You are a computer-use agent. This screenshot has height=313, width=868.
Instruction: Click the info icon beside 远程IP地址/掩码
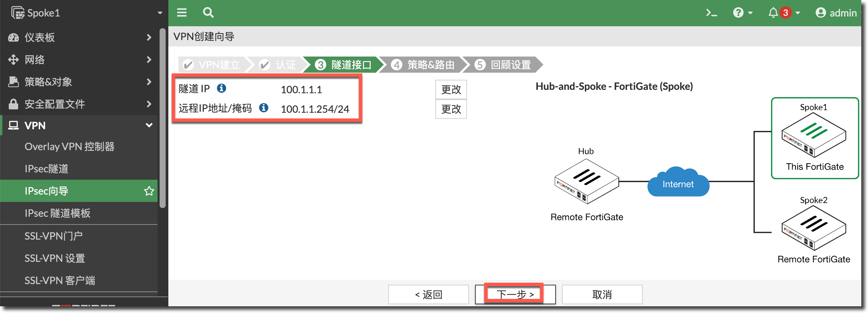tap(264, 108)
